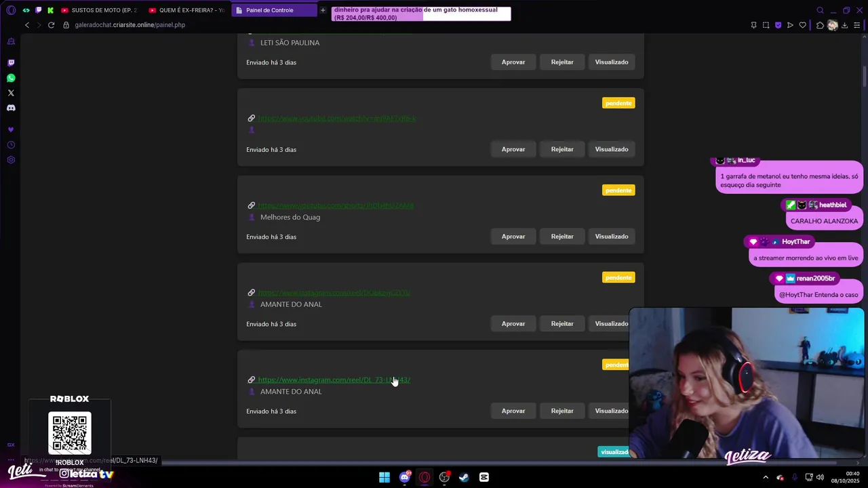
Task: Open the easy setup sliders icon
Action: coord(857,25)
